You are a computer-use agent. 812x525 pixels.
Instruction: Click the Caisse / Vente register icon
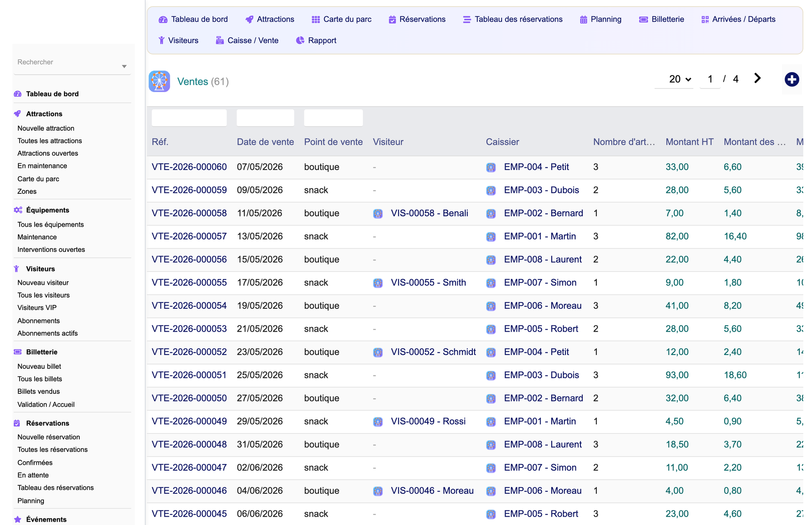[219, 41]
